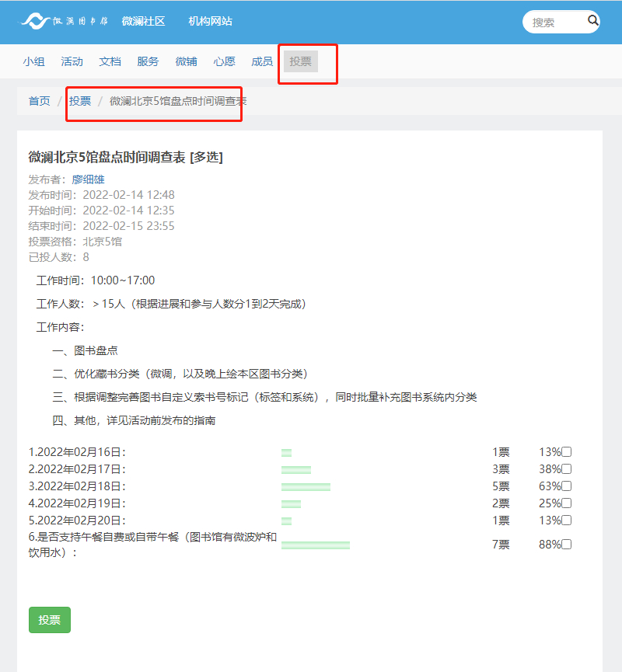Image resolution: width=622 pixels, height=672 pixels.
Task: Click the green 投票 submit button
Action: 49,620
